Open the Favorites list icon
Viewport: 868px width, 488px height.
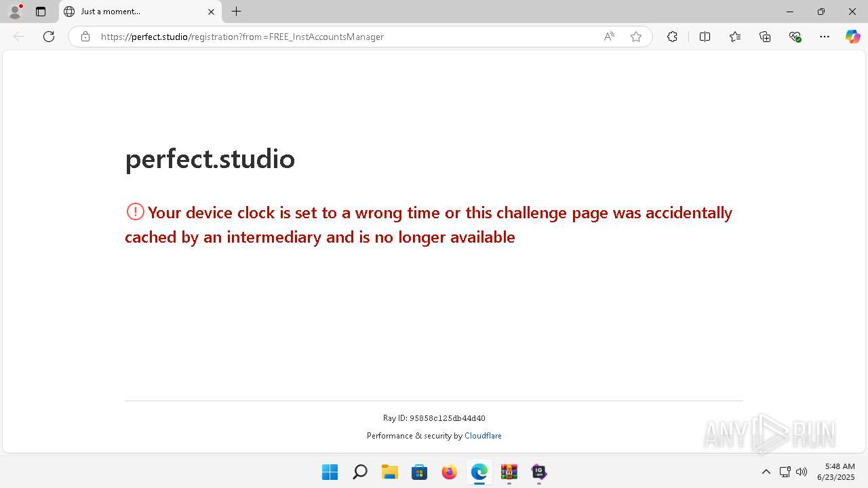[735, 37]
